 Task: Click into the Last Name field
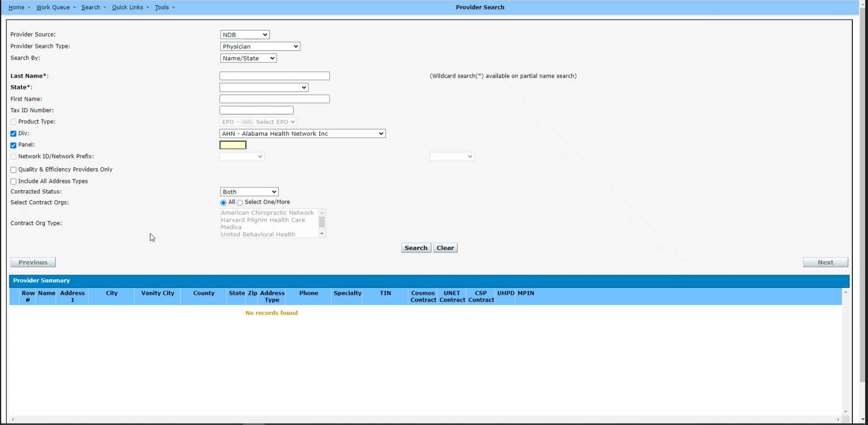pyautogui.click(x=274, y=76)
